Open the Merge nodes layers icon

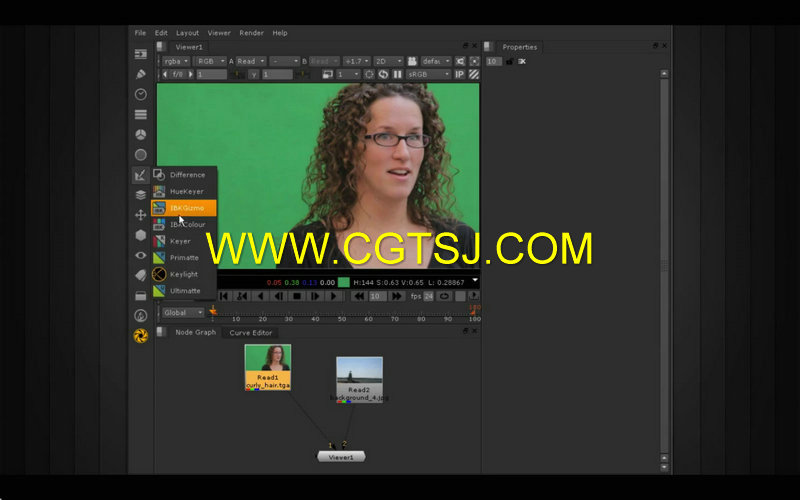(140, 195)
